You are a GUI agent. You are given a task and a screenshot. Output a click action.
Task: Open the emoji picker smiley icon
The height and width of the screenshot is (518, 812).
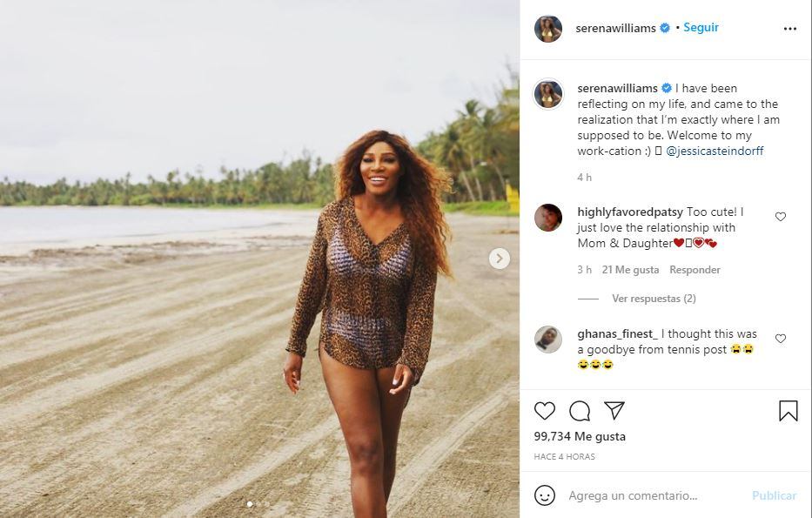tap(545, 495)
